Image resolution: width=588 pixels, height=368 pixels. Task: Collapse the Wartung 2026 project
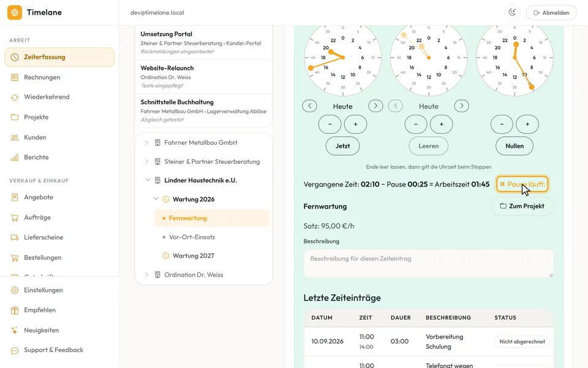click(156, 199)
